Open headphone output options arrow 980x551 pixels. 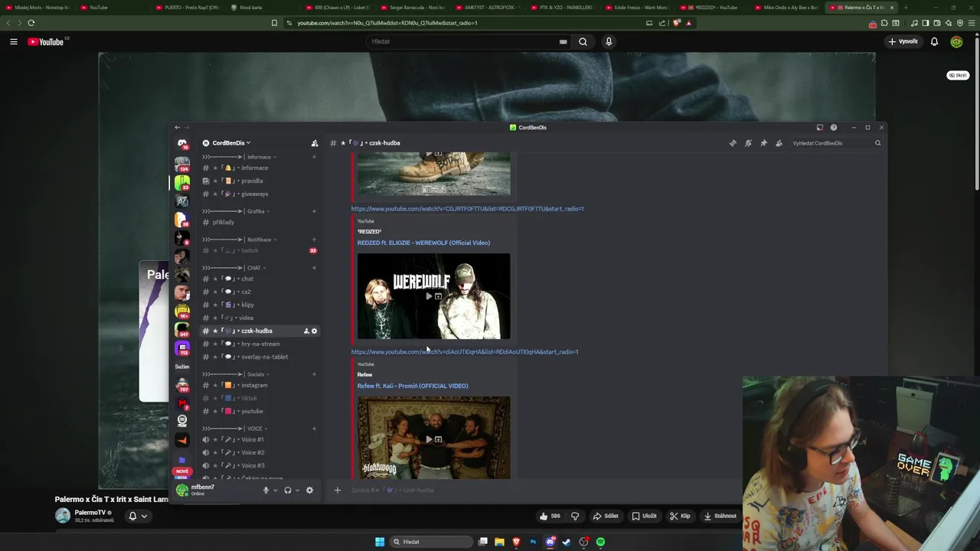click(x=298, y=491)
